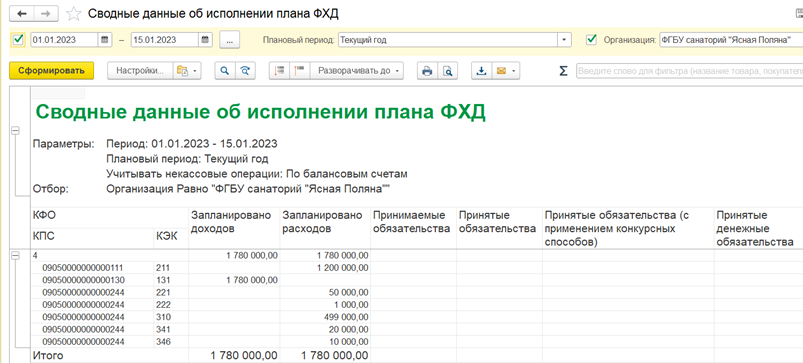This screenshot has height=363, width=803.
Task: Save report with download arrow icon
Action: click(x=481, y=71)
